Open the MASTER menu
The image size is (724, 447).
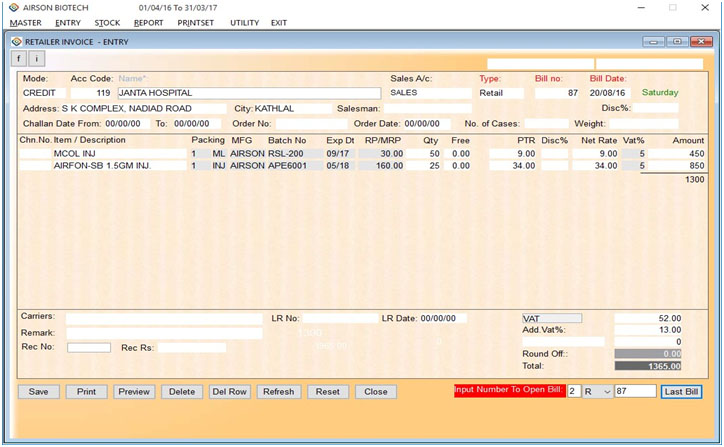point(25,22)
